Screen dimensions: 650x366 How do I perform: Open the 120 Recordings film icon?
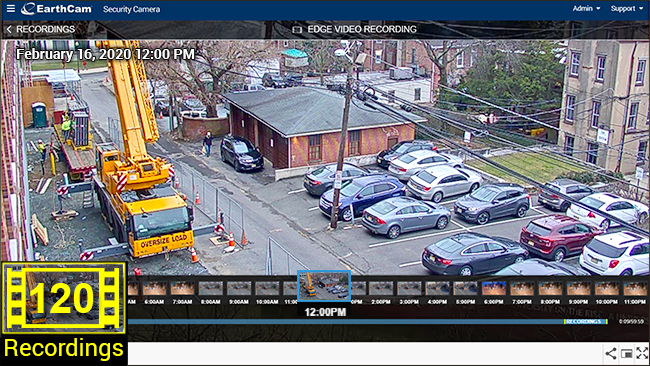(63, 298)
